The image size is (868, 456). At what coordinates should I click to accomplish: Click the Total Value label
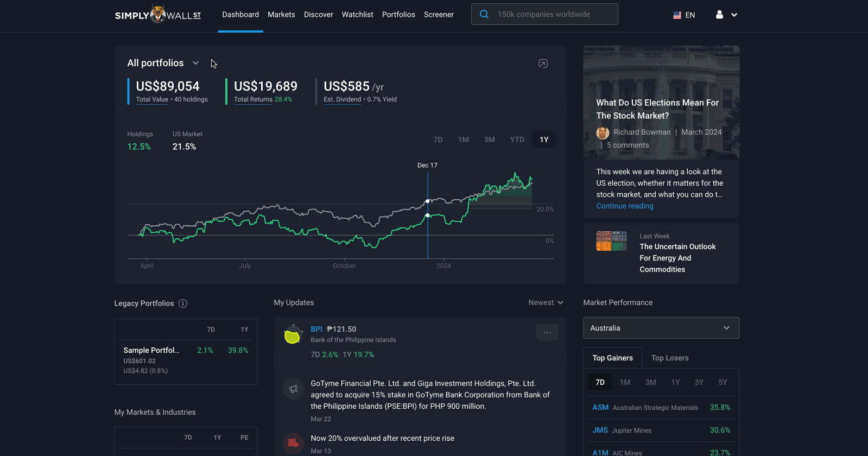(x=152, y=99)
